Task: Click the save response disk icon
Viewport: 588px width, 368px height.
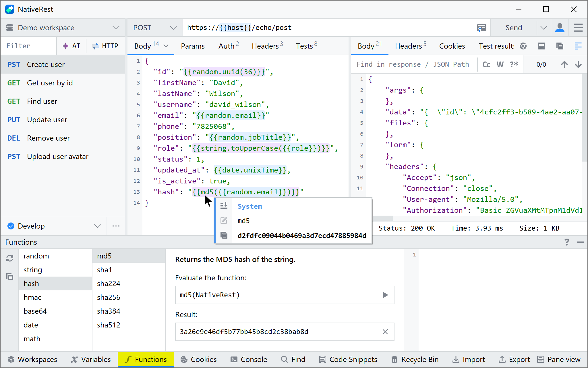Action: click(x=541, y=46)
